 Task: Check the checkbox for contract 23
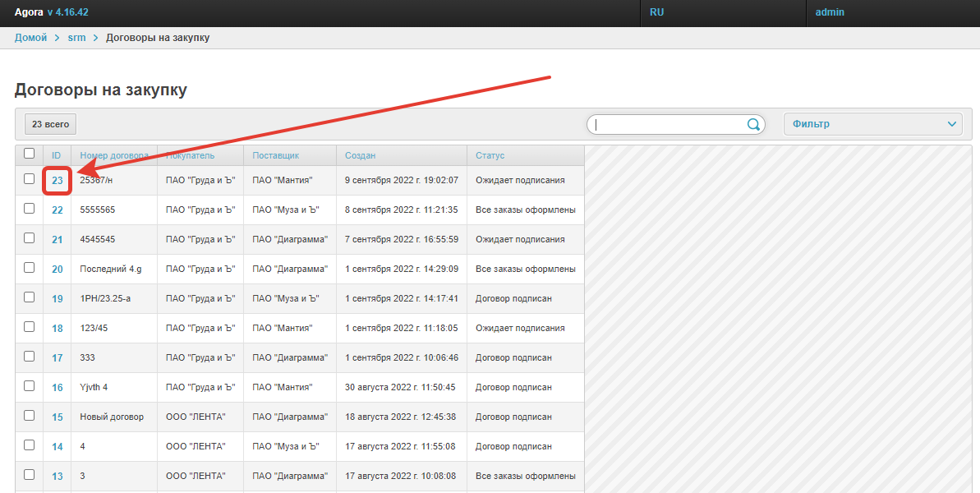click(x=30, y=179)
